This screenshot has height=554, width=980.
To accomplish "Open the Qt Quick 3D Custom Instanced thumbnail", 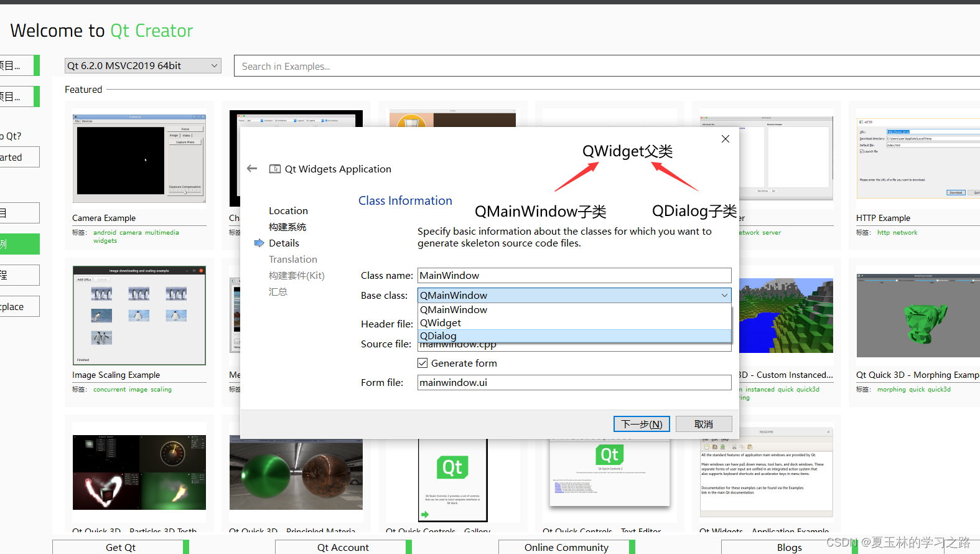I will coord(786,316).
